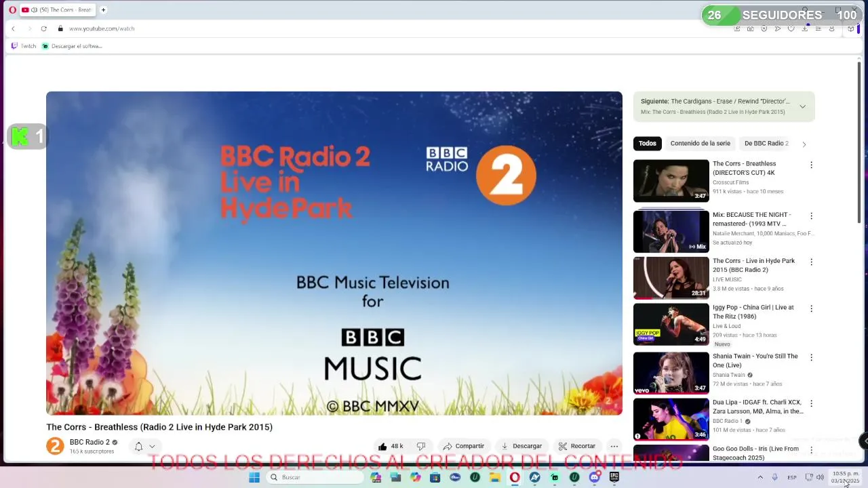Image resolution: width=868 pixels, height=488 pixels.
Task: Open Because The Night mix thumbnail
Action: click(x=671, y=232)
